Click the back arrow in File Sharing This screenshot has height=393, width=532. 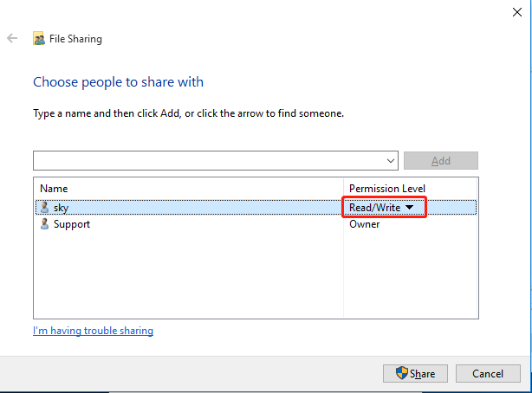[12, 38]
